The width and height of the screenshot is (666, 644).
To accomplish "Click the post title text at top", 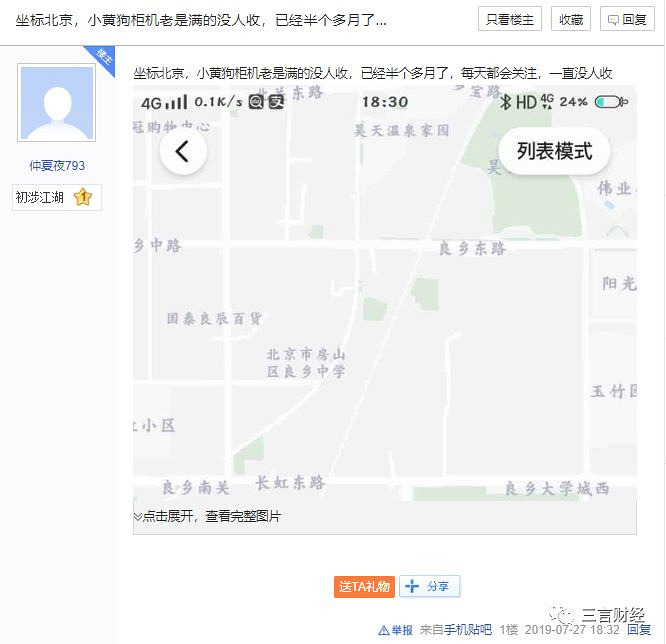I will pyautogui.click(x=201, y=20).
